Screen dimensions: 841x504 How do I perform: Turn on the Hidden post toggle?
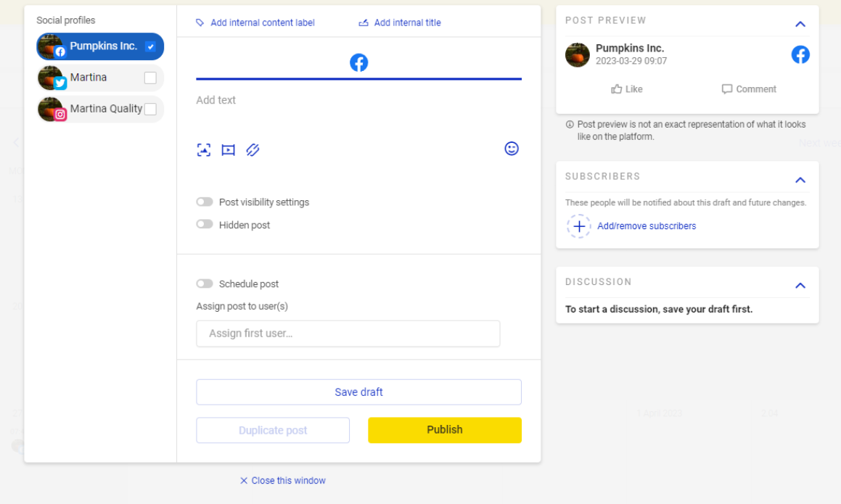click(x=205, y=225)
